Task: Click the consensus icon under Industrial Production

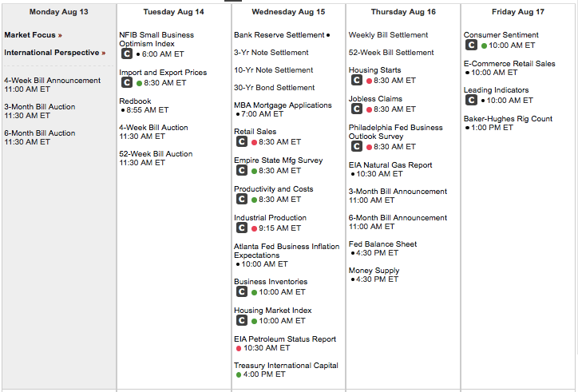Action: click(242, 228)
